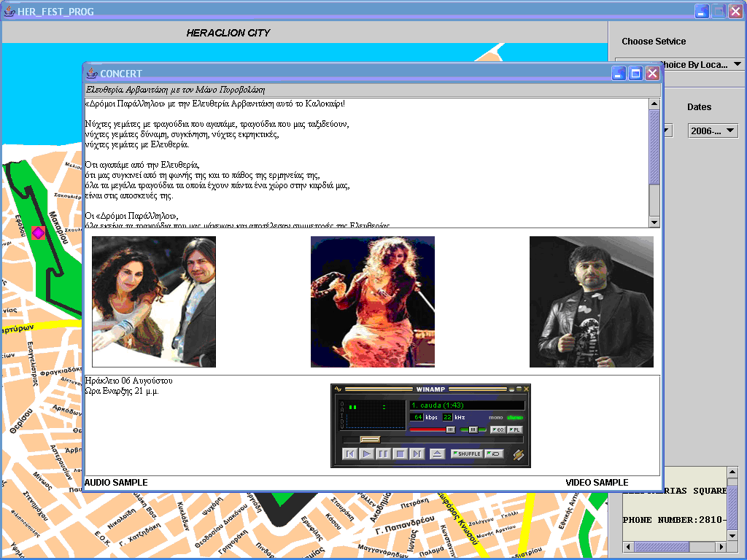Close the CONCERT window

[x=652, y=74]
